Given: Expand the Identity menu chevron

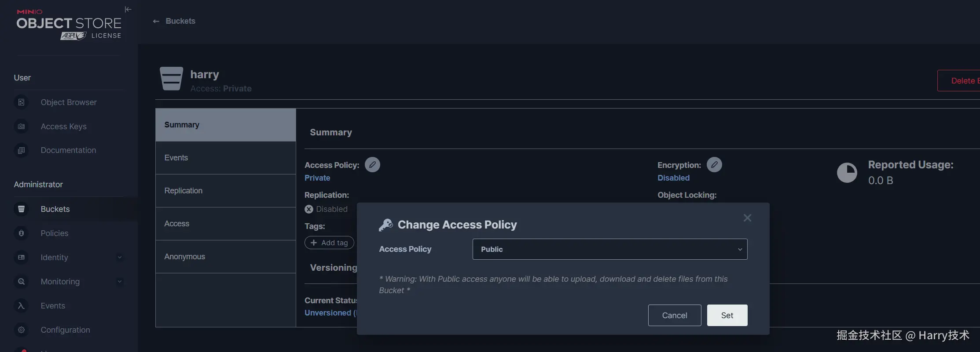Looking at the screenshot, I should click(x=119, y=258).
